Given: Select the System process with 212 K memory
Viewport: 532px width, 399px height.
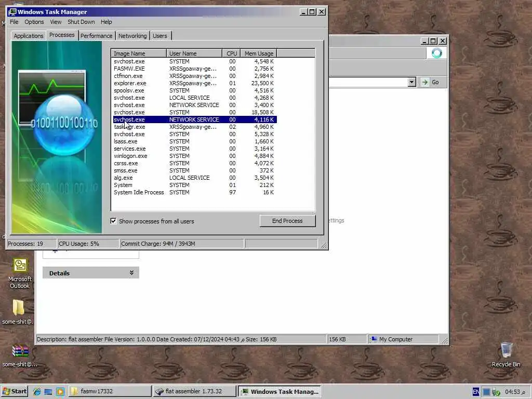Looking at the screenshot, I should point(194,185).
